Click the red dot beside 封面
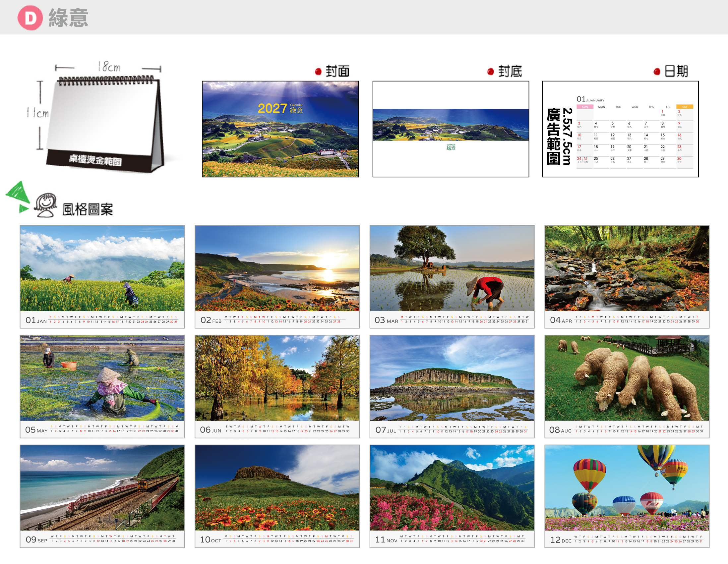The width and height of the screenshot is (728, 564). 318,71
